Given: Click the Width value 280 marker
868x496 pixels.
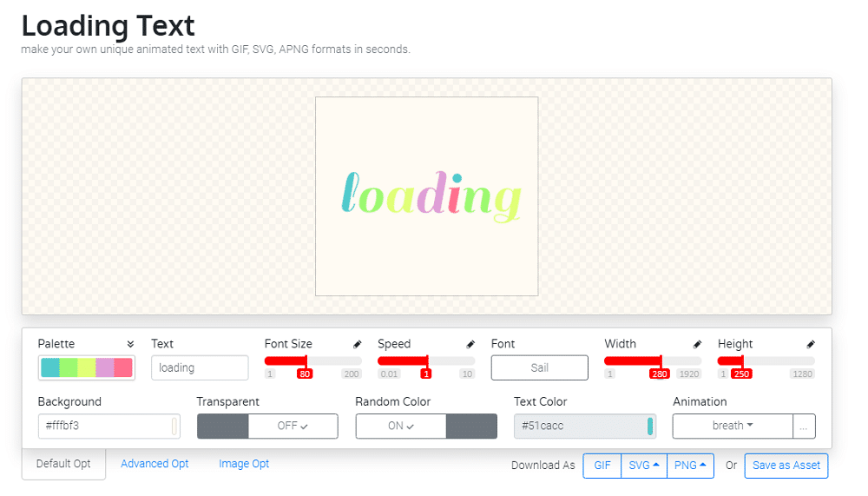Looking at the screenshot, I should pos(660,374).
